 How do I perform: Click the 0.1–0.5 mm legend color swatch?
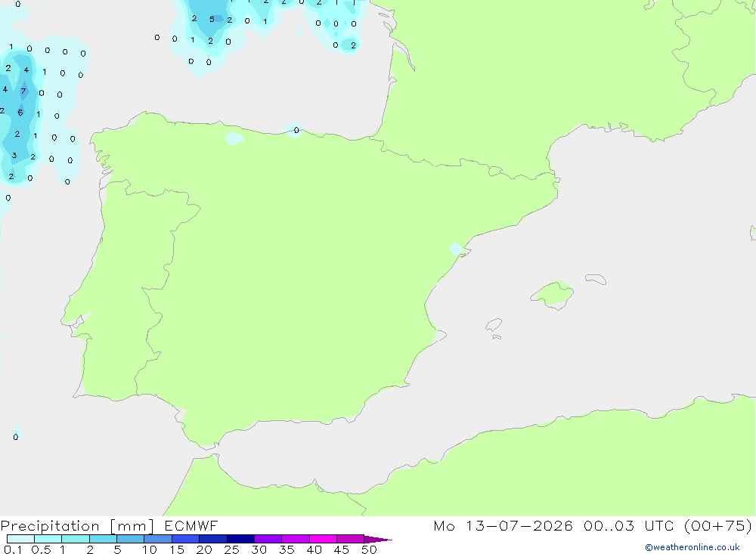(x=20, y=539)
